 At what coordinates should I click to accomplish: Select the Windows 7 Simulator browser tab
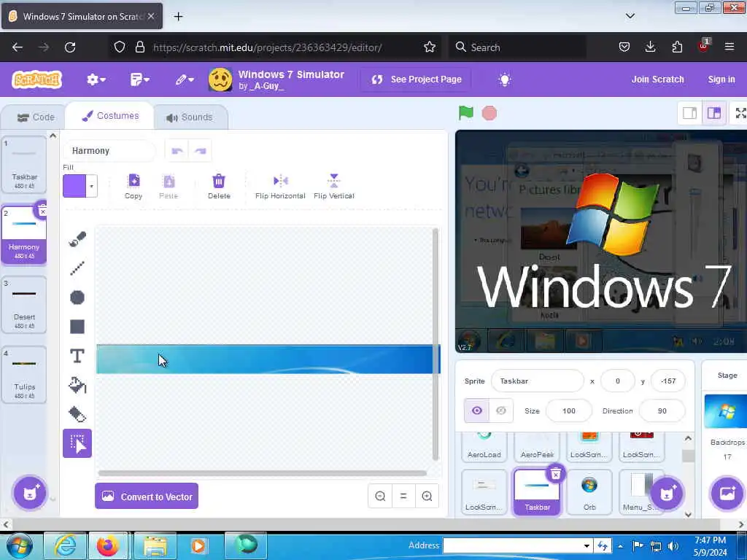(82, 16)
